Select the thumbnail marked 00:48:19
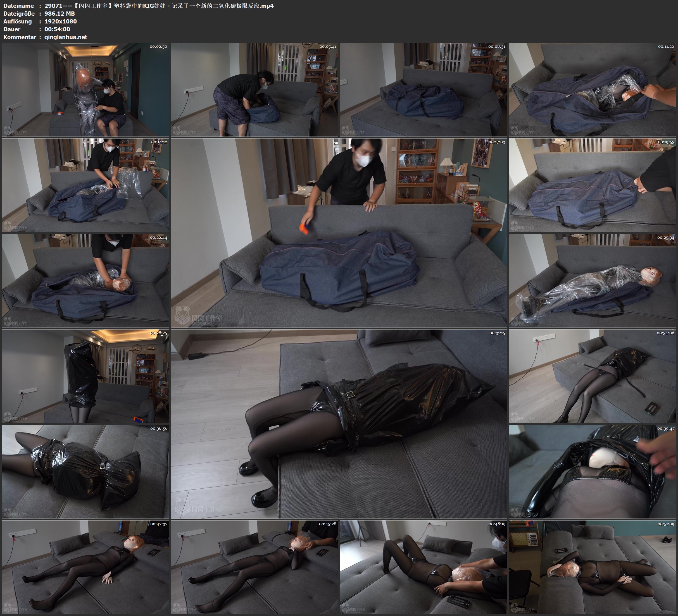This screenshot has height=616, width=678. (x=423, y=567)
